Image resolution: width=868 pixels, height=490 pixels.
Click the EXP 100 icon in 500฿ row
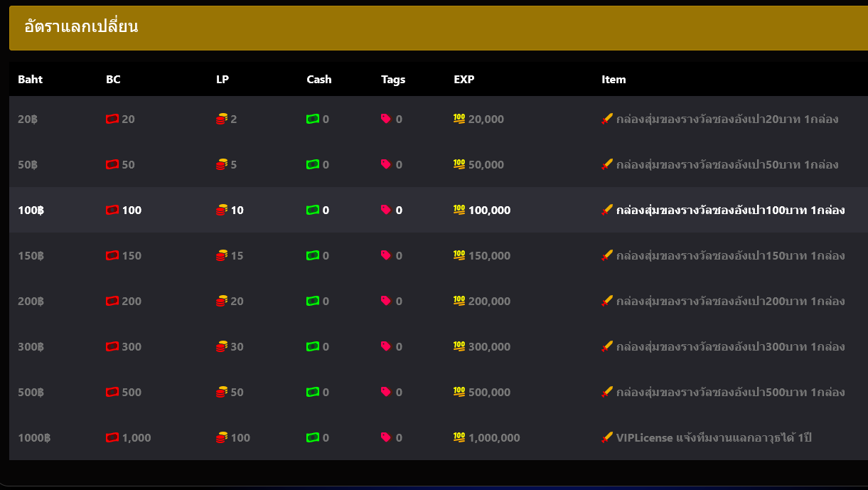(x=459, y=393)
